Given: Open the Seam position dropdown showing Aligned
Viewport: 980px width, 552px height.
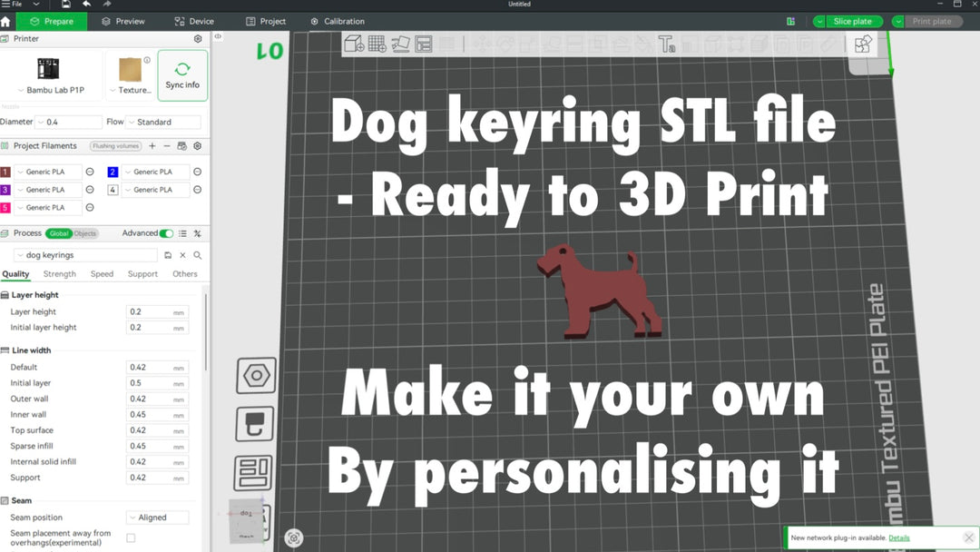Looking at the screenshot, I should pyautogui.click(x=157, y=517).
